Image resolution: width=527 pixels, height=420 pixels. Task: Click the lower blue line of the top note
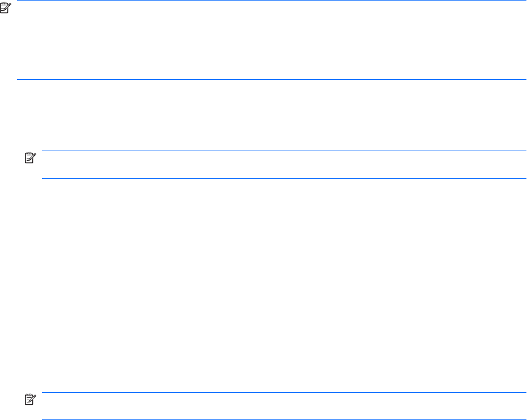(272, 80)
